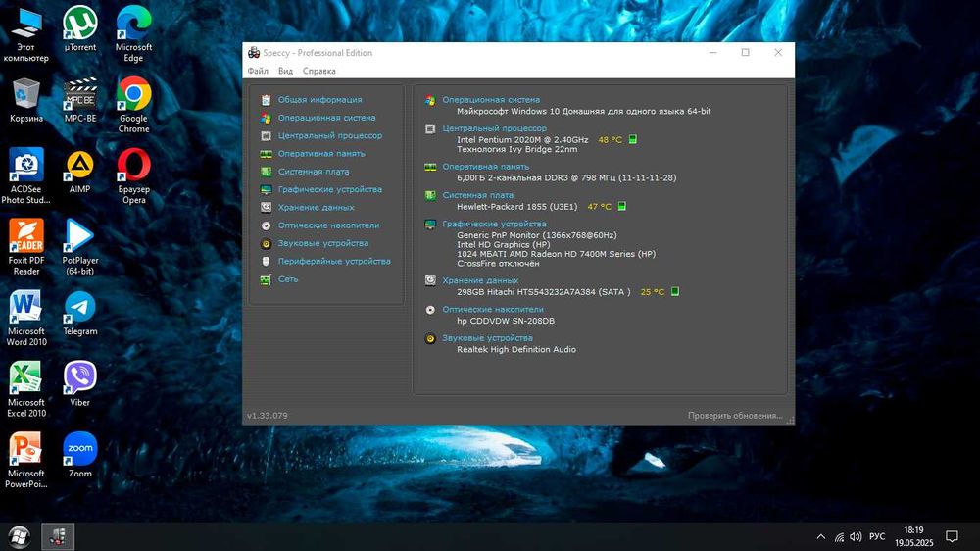Open the Microsoft Word 2010 shortcut
Screen dimensions: 980x551
click(26, 319)
